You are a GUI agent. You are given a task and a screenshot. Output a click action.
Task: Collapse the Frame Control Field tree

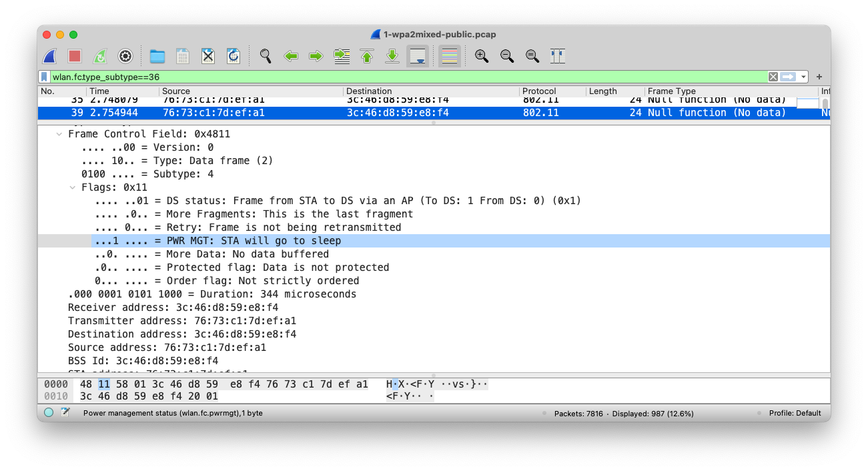click(59, 134)
